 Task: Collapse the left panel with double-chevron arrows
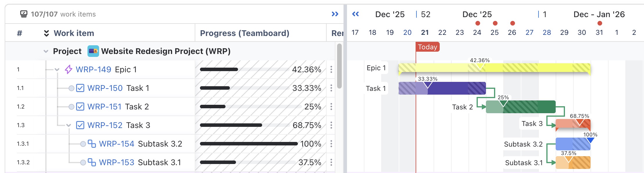click(x=335, y=14)
